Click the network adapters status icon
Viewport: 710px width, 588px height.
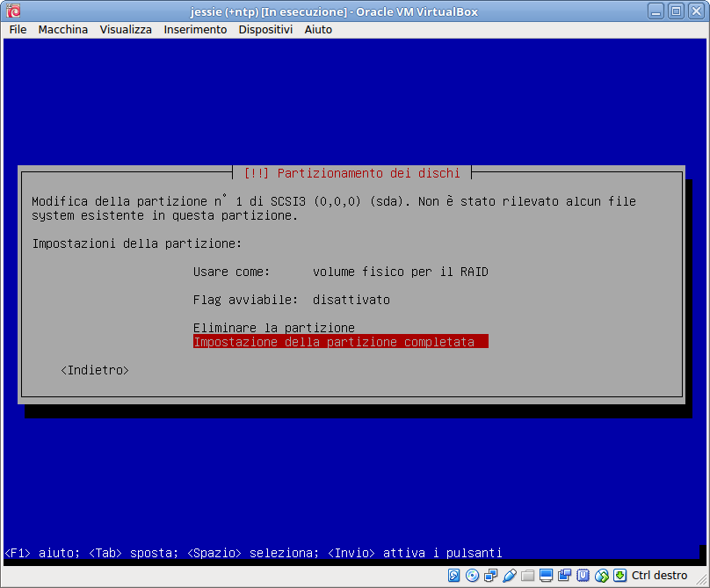point(491,576)
